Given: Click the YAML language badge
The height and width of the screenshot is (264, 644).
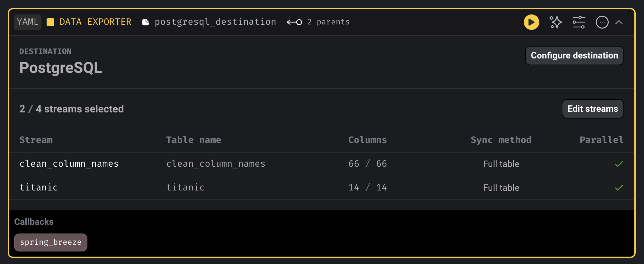Looking at the screenshot, I should coord(28,22).
